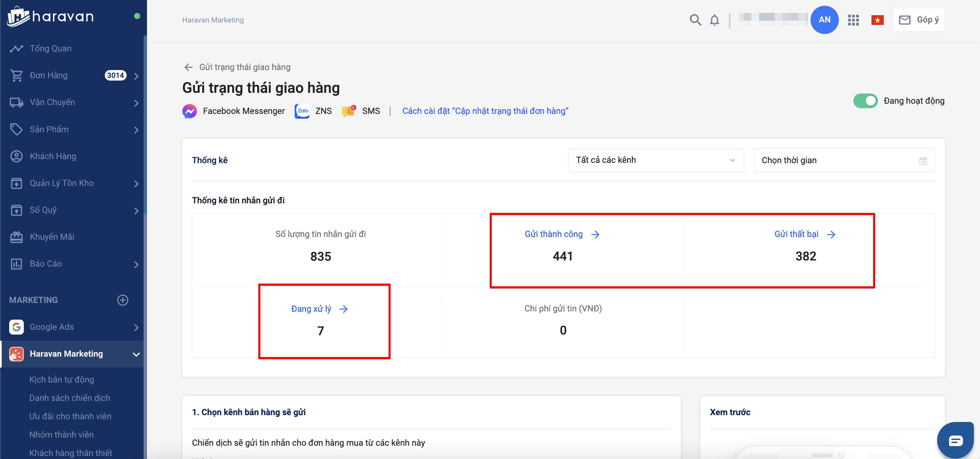Click the Chọn thời gian date field
Image resolution: width=980 pixels, height=459 pixels.
click(844, 160)
